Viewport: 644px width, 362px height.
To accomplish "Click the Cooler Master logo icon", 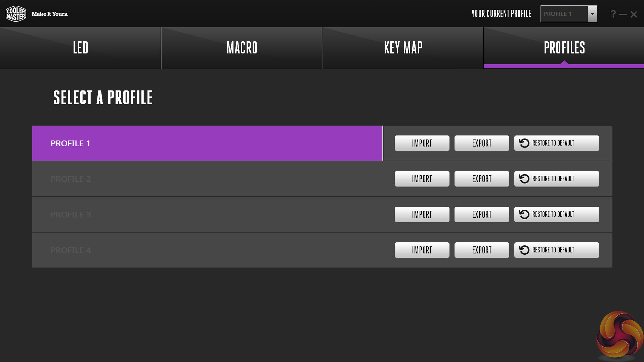I will point(16,14).
